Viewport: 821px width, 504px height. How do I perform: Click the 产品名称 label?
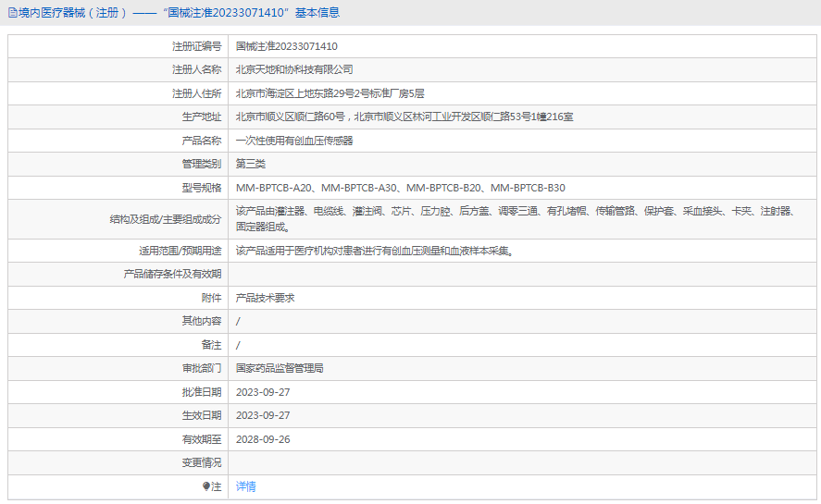[x=202, y=141]
